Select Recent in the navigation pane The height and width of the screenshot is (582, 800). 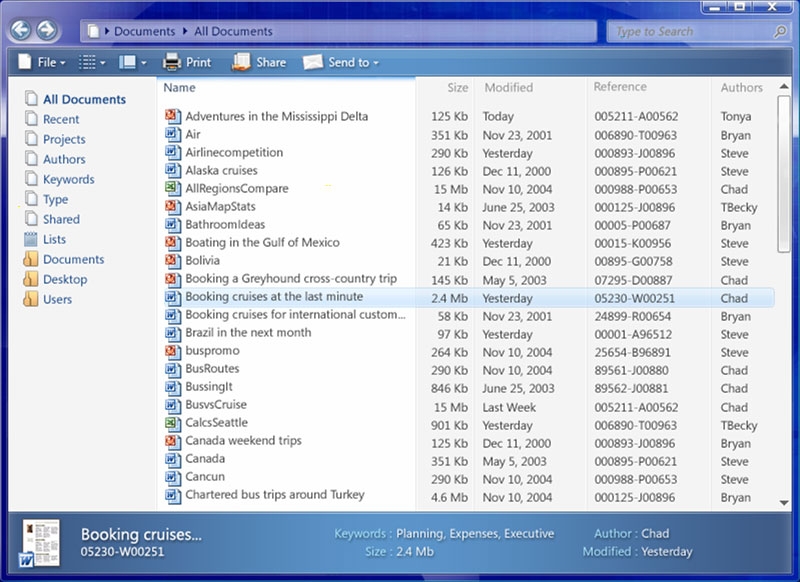point(61,119)
